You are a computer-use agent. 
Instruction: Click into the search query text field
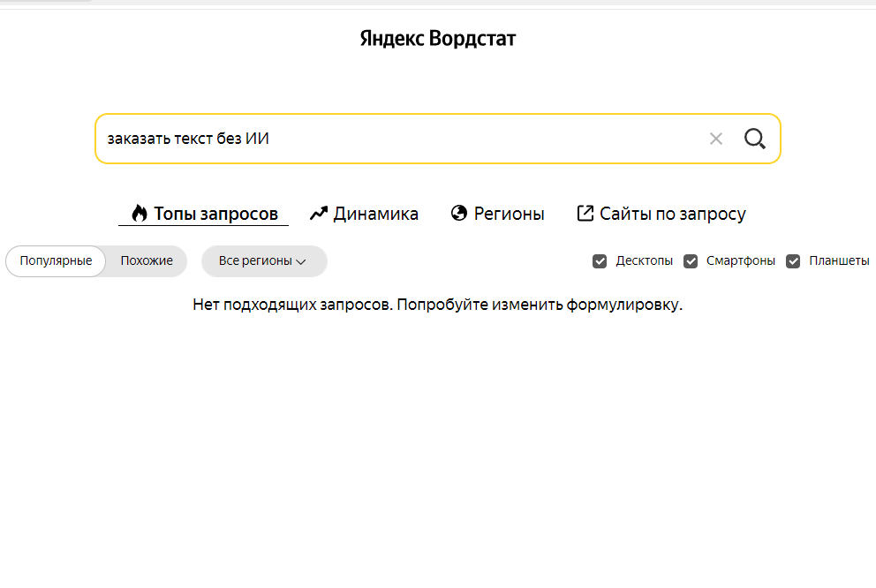click(397, 139)
